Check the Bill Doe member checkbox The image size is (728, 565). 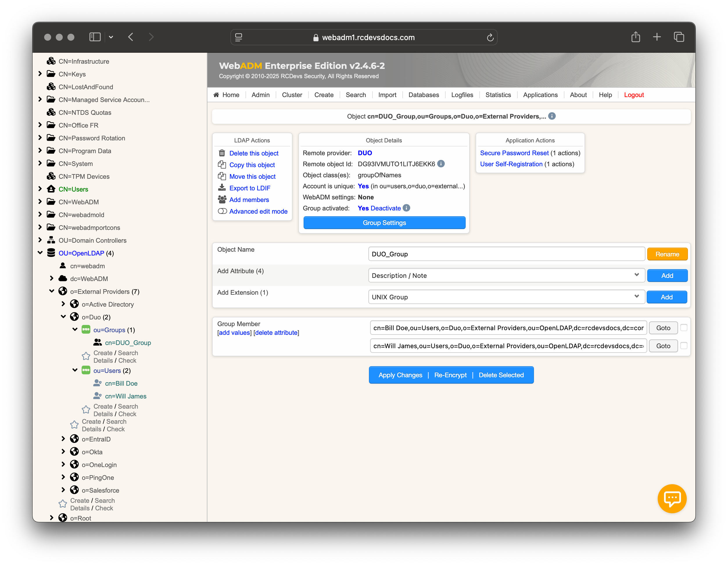pos(684,328)
